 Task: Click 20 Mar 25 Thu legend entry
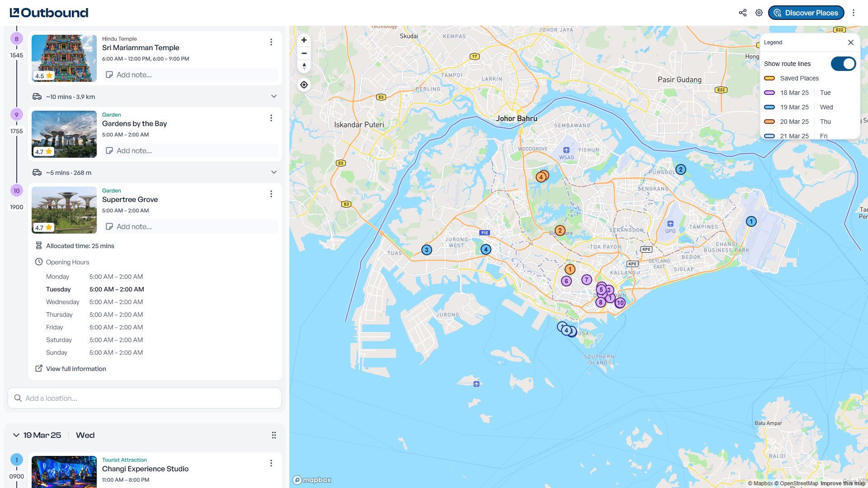pos(797,122)
